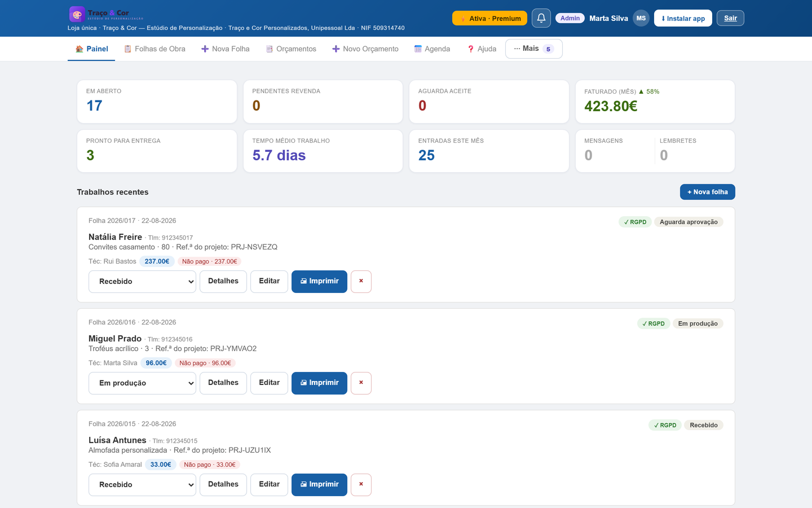
Task: Switch to the Folhas de Obra tab
Action: point(155,49)
